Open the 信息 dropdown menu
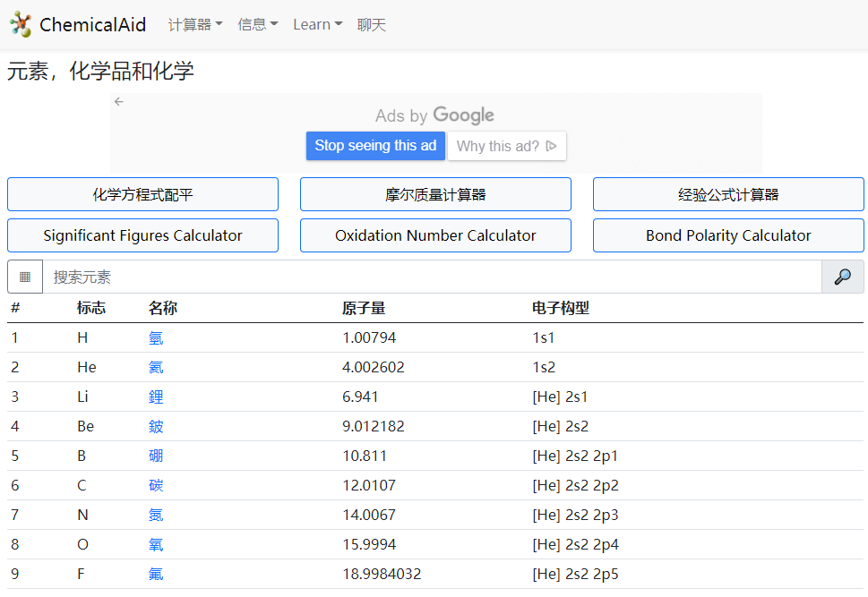 [257, 25]
